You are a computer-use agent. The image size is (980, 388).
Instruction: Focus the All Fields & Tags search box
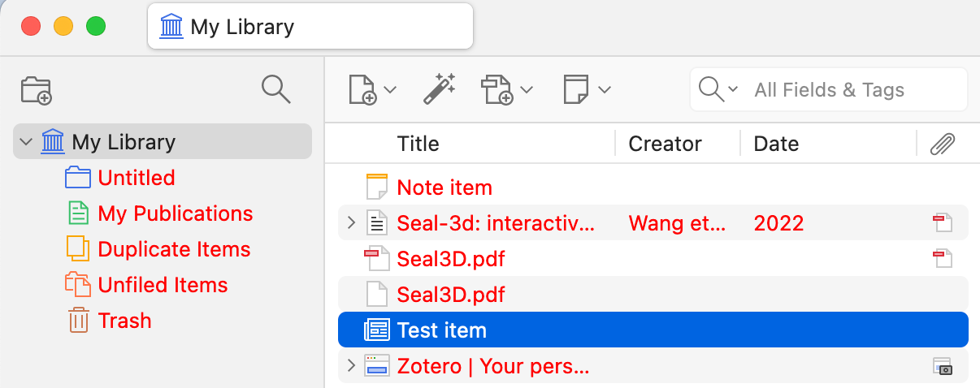pos(829,89)
